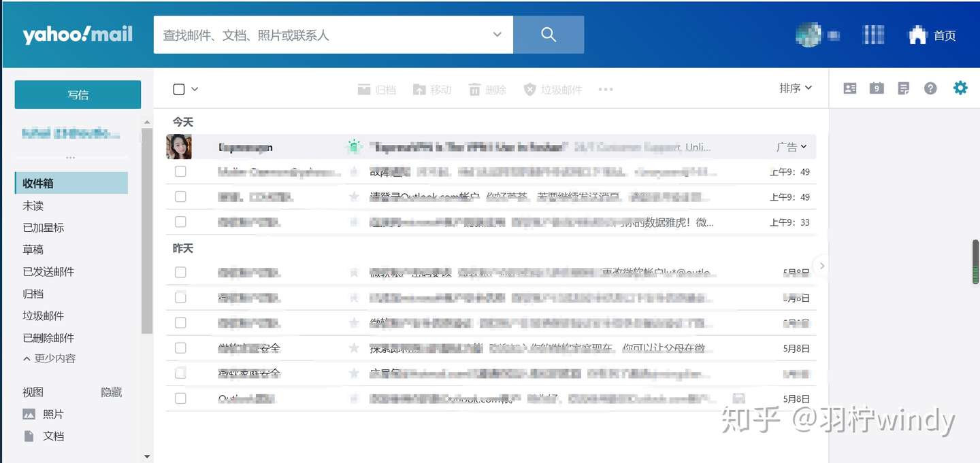Open the more actions ellipsis
This screenshot has width=980, height=463.
click(606, 90)
